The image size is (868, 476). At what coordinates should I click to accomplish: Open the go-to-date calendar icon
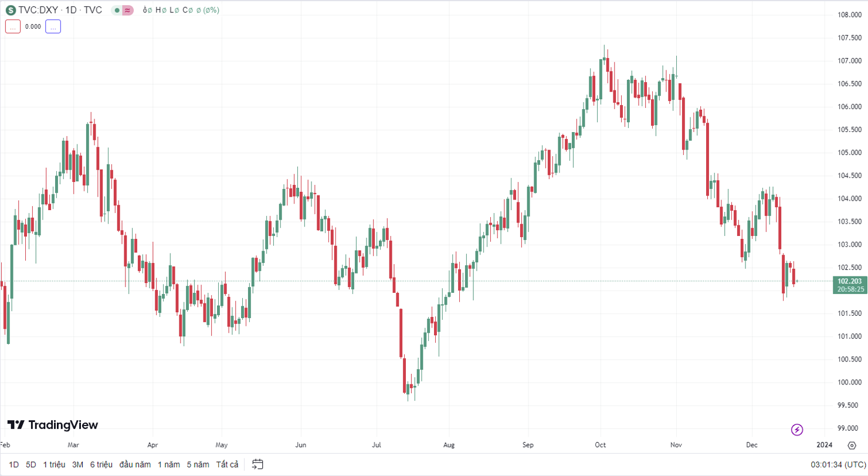tap(257, 464)
